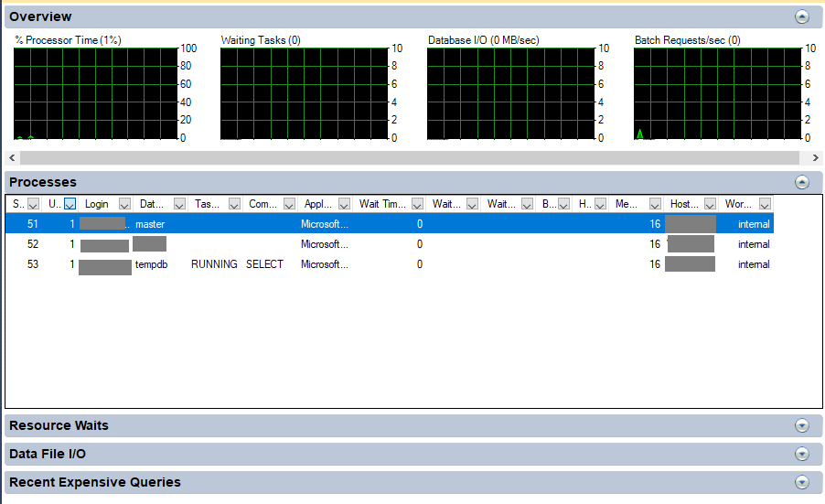The height and width of the screenshot is (504, 825).
Task: Click the Overview section title
Action: 40,16
